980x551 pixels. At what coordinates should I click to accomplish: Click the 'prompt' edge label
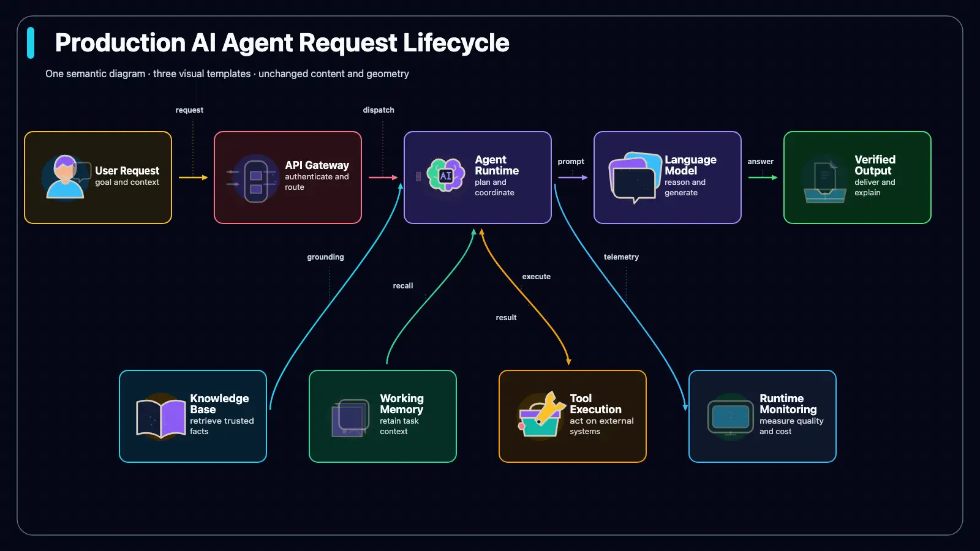pyautogui.click(x=571, y=162)
